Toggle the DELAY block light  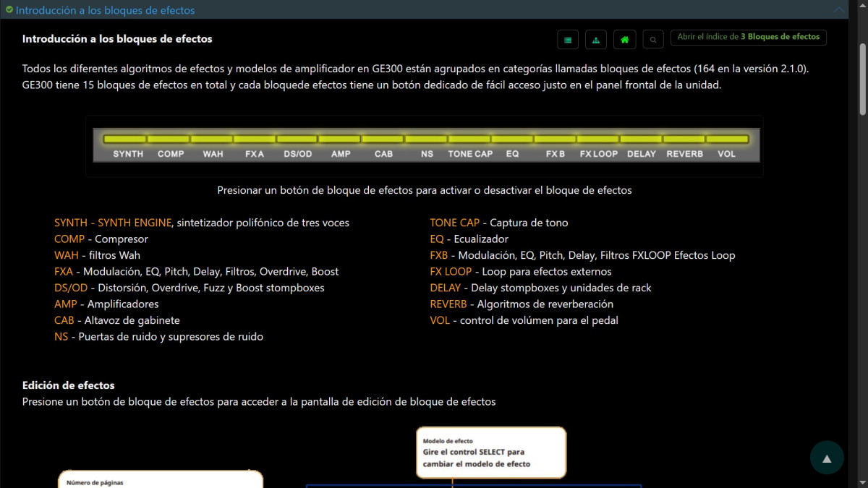point(641,139)
